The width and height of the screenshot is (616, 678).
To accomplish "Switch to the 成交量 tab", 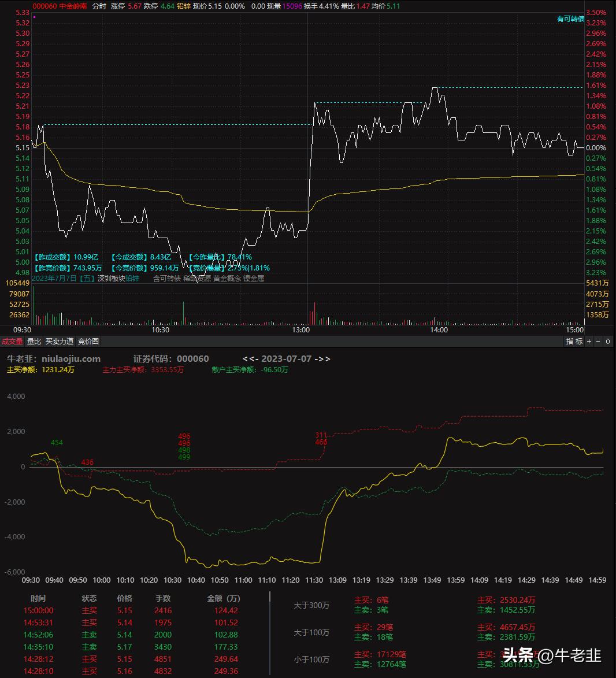I will [x=12, y=342].
